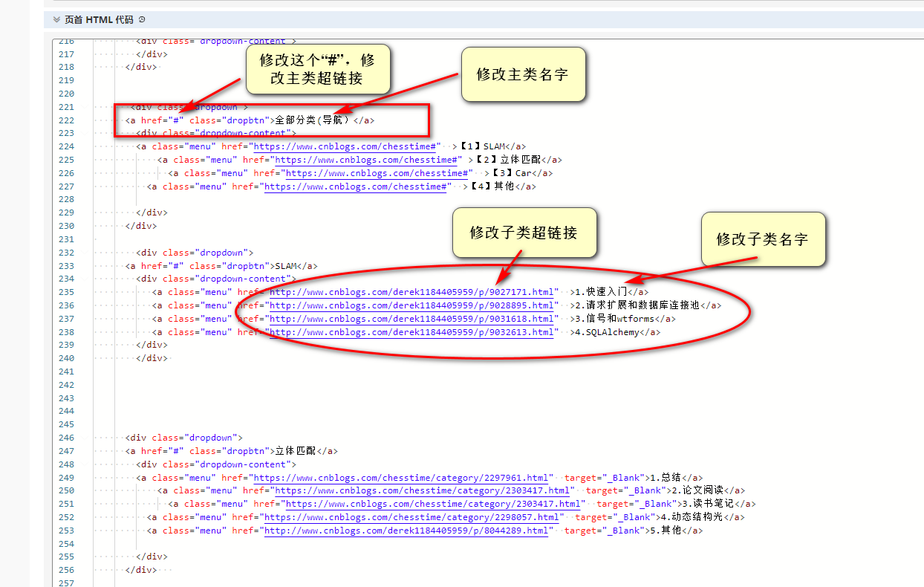
Task: Click the closing </div> on line 218
Action: (141, 67)
